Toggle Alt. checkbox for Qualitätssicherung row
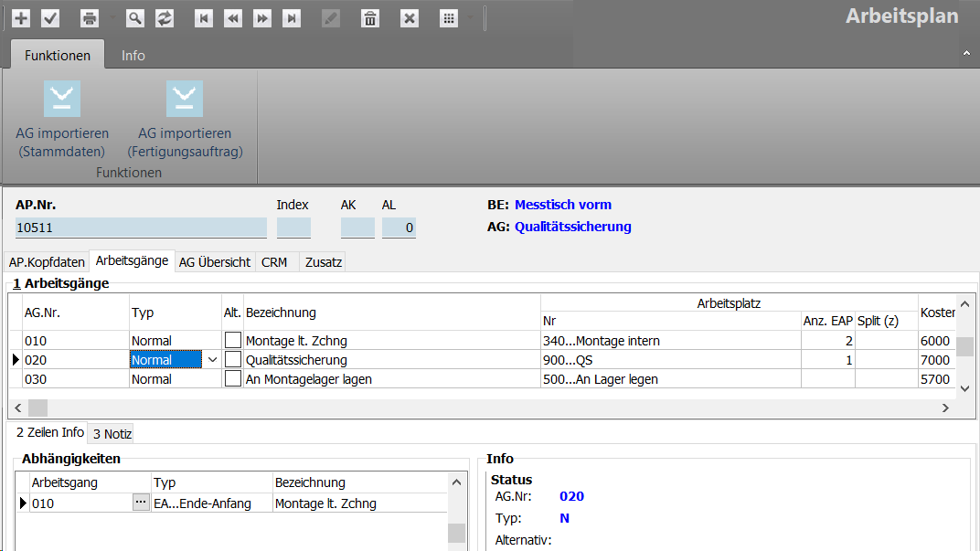 tap(232, 359)
